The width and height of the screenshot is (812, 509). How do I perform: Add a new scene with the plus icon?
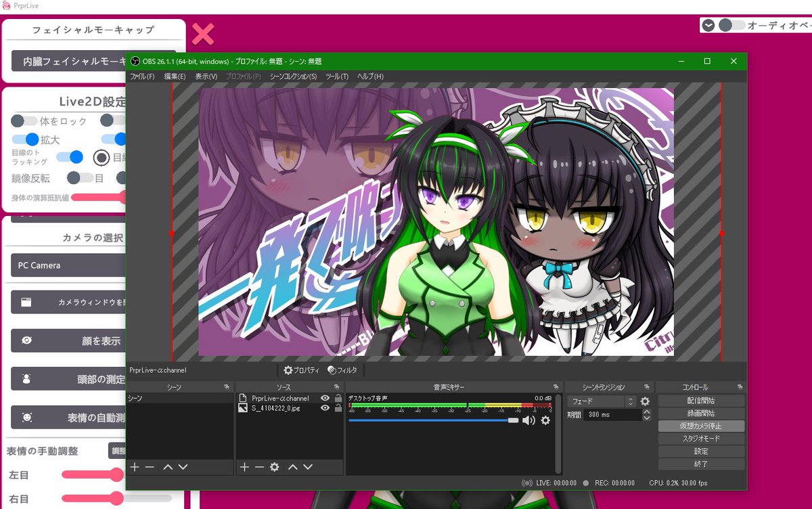[x=134, y=467]
